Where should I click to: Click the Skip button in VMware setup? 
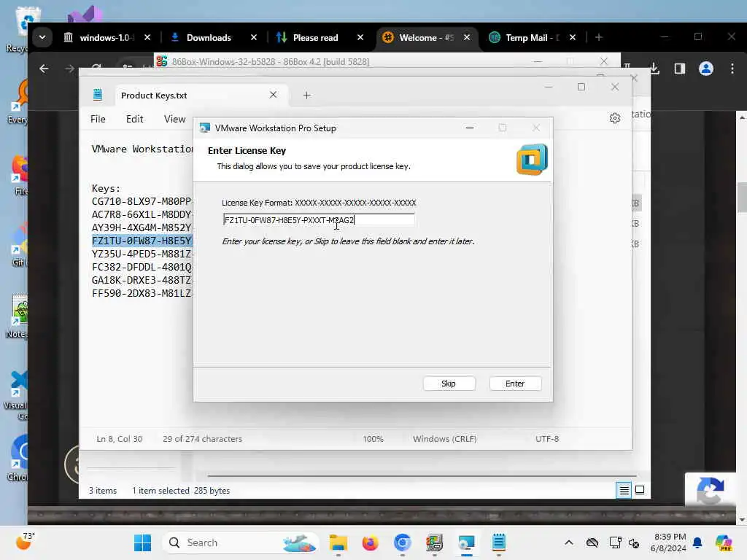point(449,384)
